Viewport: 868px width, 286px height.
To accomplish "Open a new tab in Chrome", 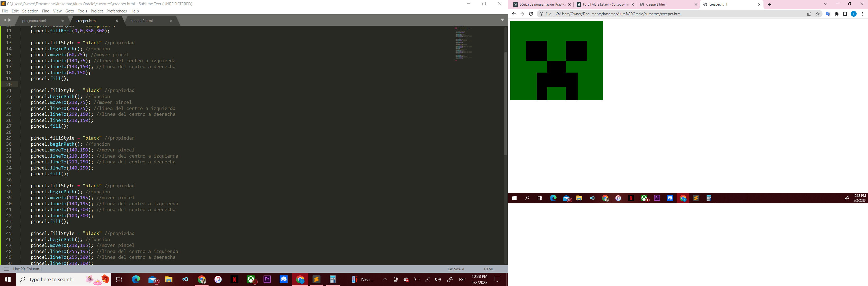I will (769, 5).
